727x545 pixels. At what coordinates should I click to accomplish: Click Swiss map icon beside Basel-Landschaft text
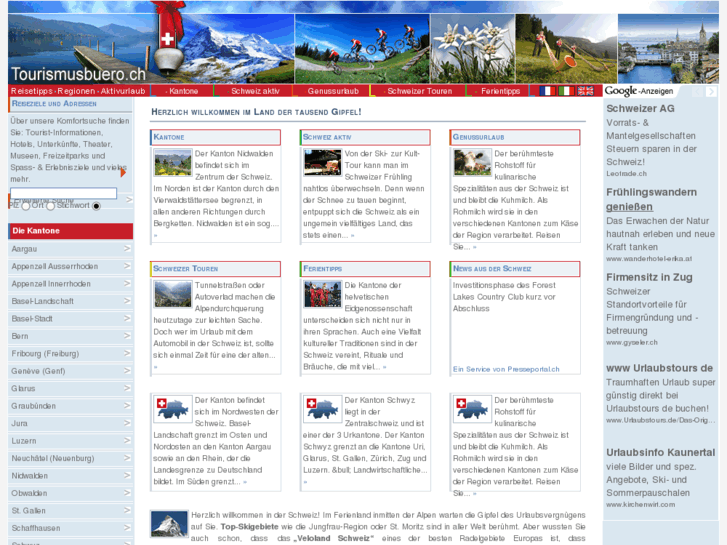pyautogui.click(x=172, y=409)
